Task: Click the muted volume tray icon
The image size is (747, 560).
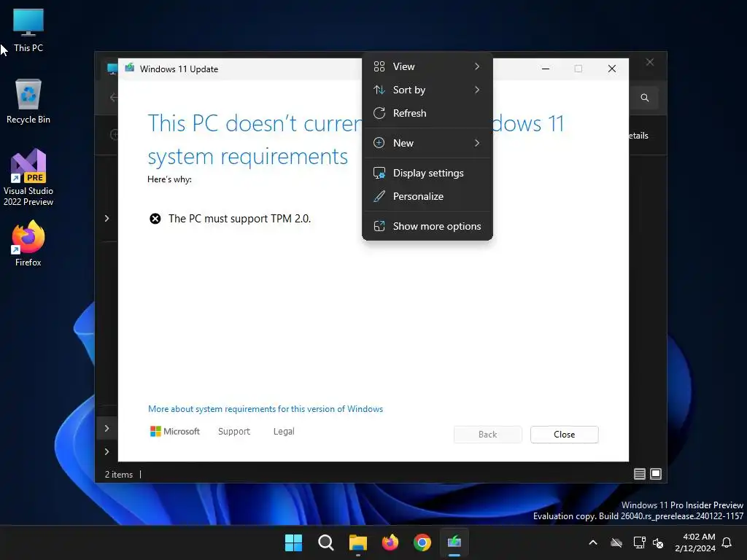Action: pyautogui.click(x=658, y=542)
